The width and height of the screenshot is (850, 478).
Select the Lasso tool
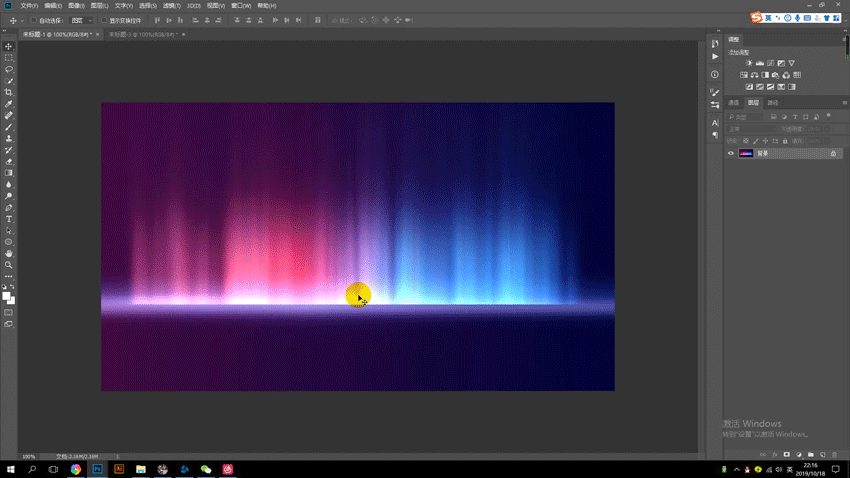[x=9, y=69]
